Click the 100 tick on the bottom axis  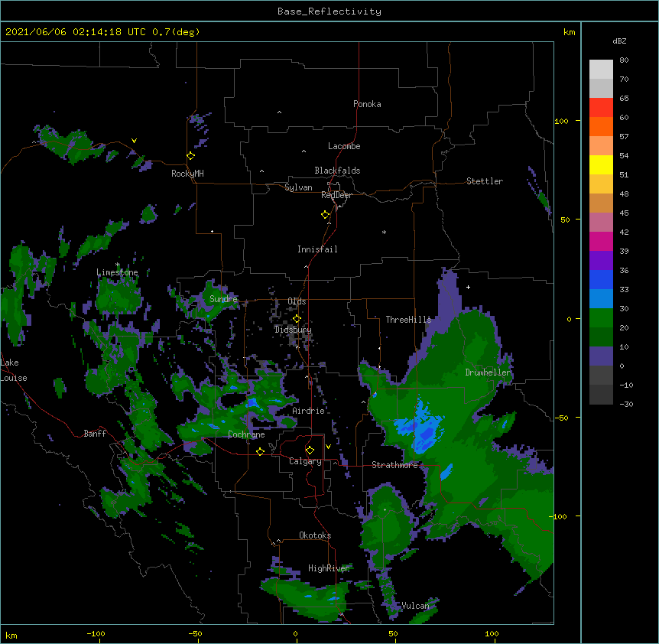[492, 633]
